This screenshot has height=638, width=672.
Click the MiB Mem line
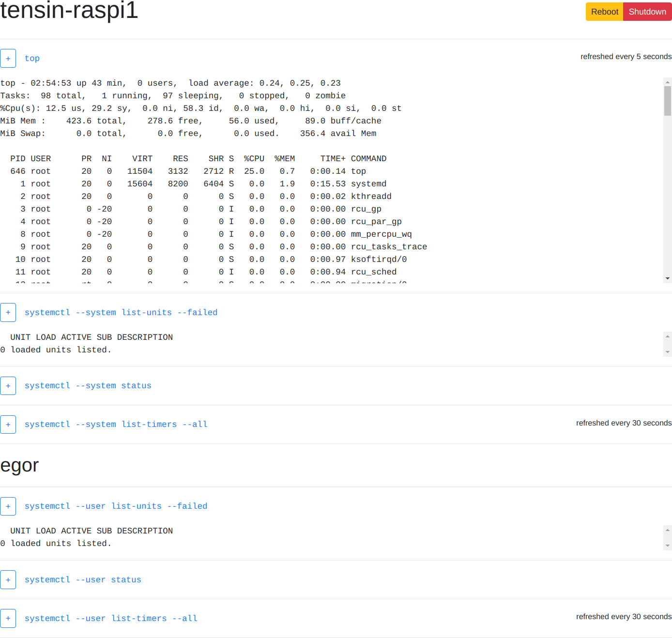click(191, 121)
